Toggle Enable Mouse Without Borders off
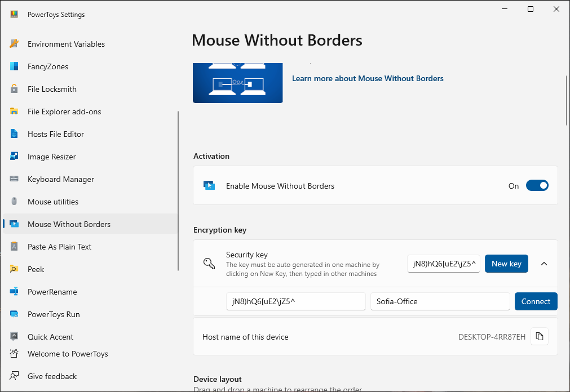This screenshot has height=392, width=570. 537,185
